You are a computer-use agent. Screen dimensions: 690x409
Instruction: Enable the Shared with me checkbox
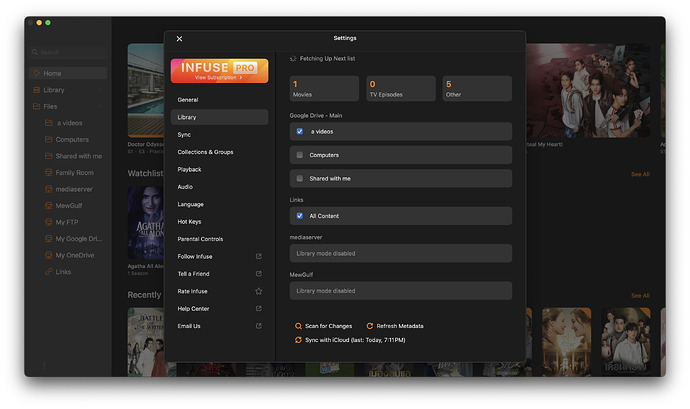point(300,178)
